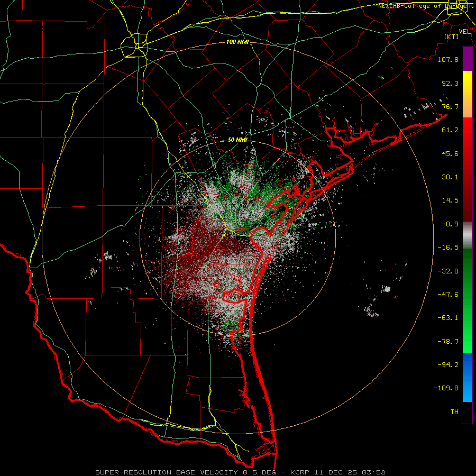Click the -78.7 velocity scale value
Screen dimensions: 476x476
(448, 342)
